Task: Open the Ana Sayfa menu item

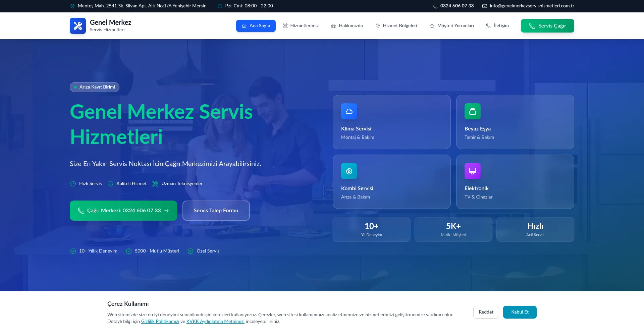Action: [256, 26]
